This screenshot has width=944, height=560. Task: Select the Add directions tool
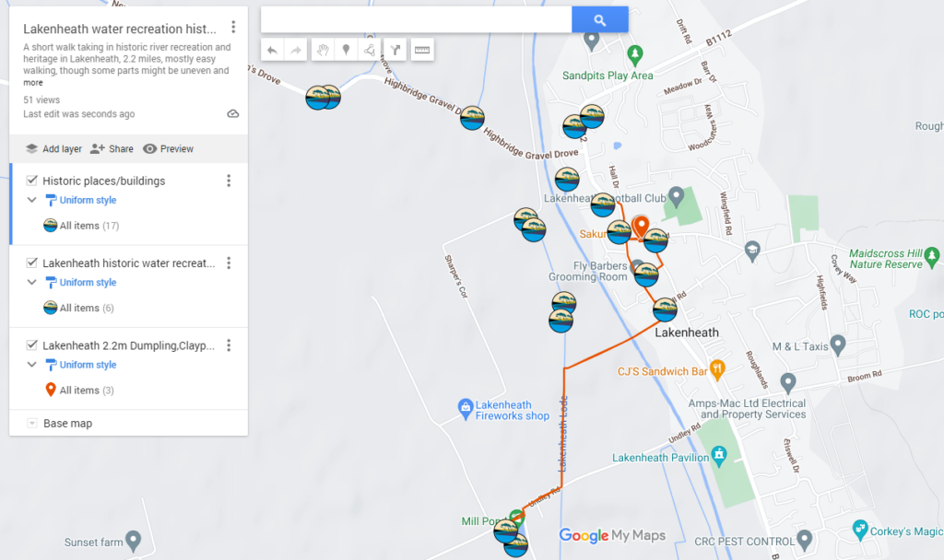(395, 50)
